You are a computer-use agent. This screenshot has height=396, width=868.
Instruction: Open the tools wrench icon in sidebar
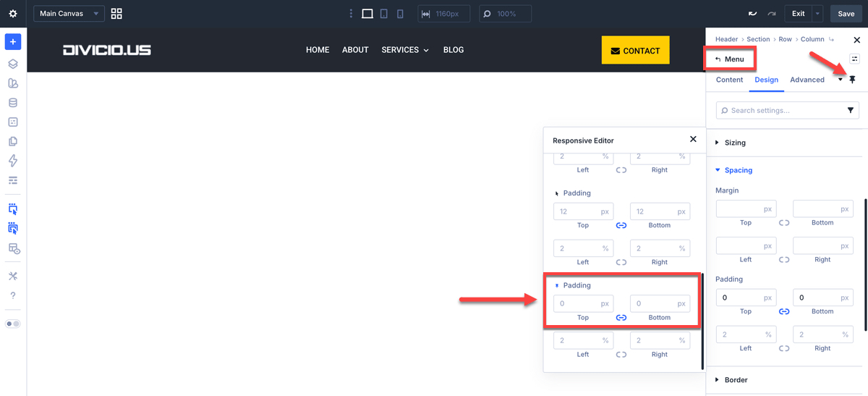tap(13, 276)
